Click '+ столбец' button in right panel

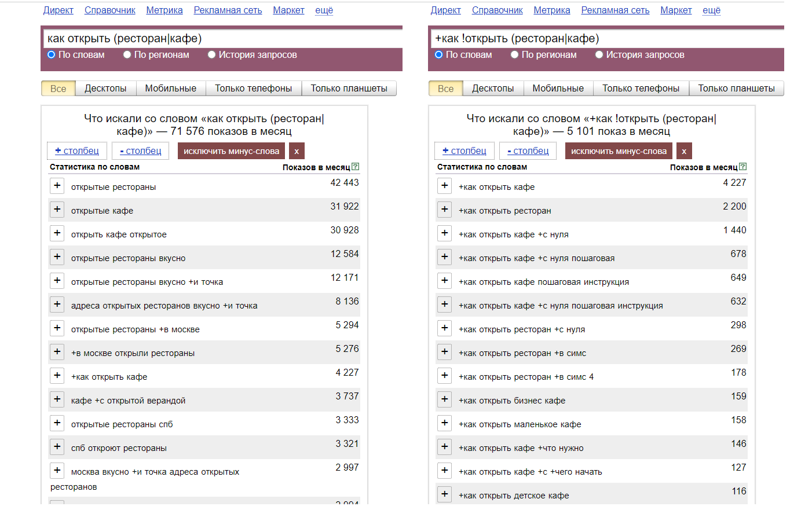(464, 151)
